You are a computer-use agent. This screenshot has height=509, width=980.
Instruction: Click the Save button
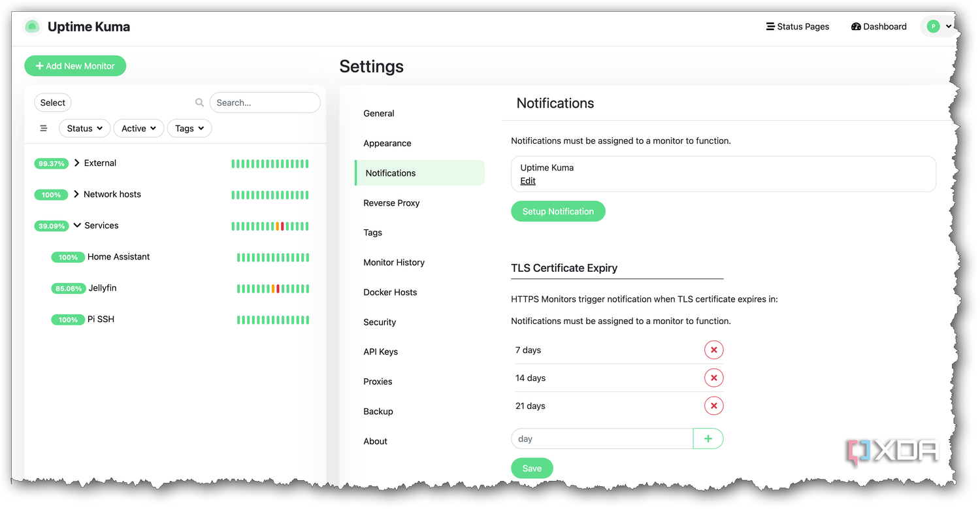tap(532, 468)
